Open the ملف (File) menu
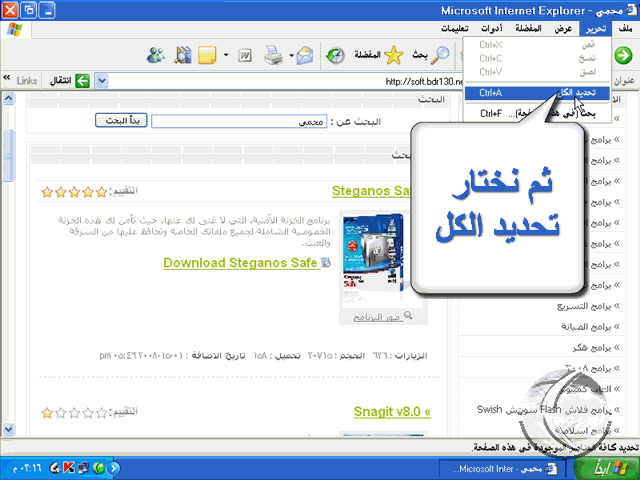The width and height of the screenshot is (640, 480). click(625, 29)
